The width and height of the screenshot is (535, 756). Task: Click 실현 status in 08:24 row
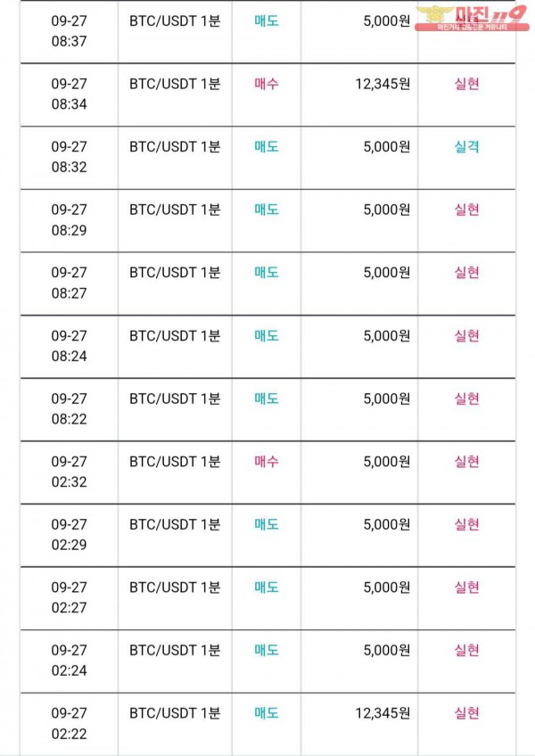(x=466, y=335)
